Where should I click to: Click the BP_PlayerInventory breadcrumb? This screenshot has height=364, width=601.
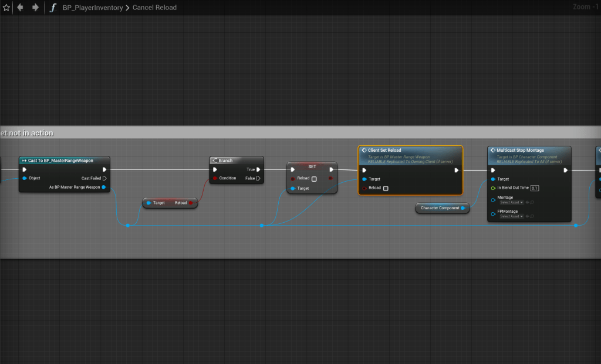92,8
